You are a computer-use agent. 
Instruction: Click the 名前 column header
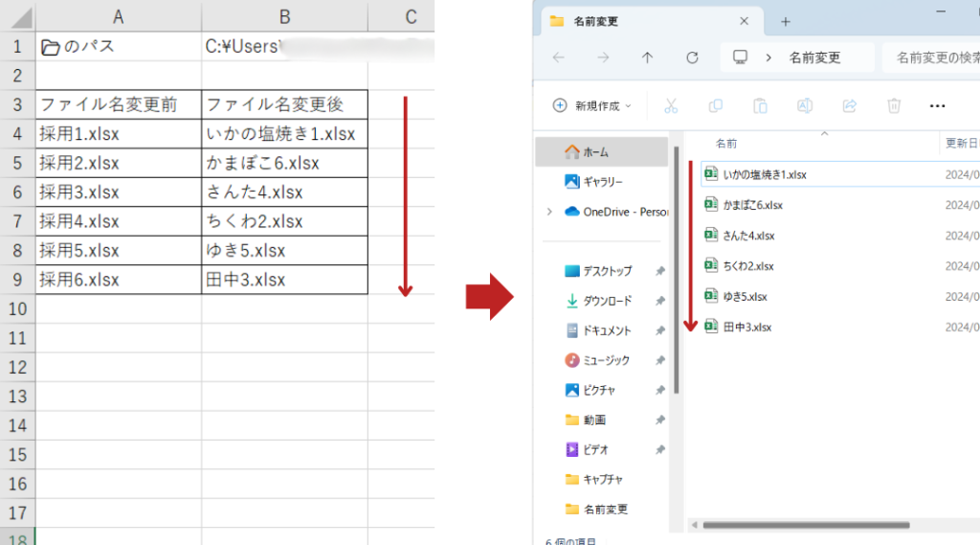pyautogui.click(x=727, y=144)
